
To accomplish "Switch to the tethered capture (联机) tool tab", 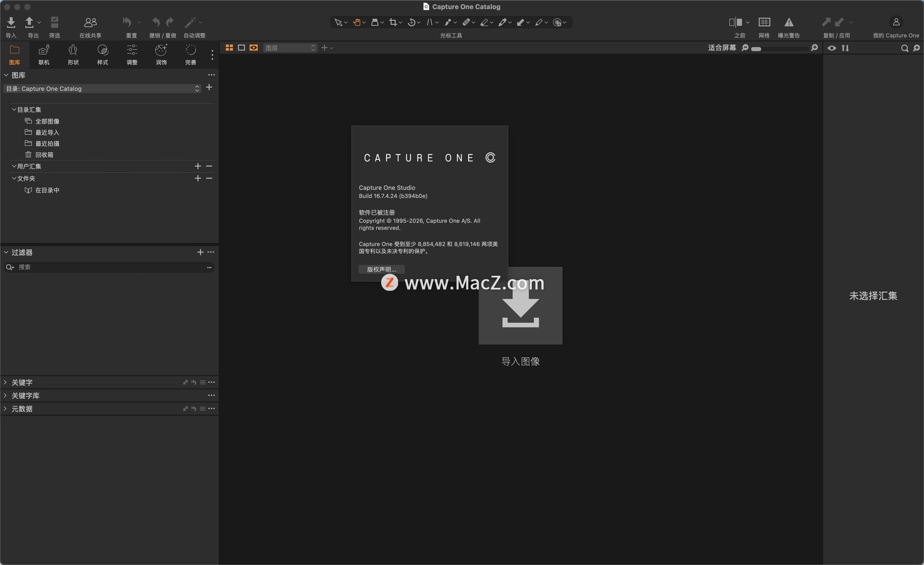I will 44,54.
